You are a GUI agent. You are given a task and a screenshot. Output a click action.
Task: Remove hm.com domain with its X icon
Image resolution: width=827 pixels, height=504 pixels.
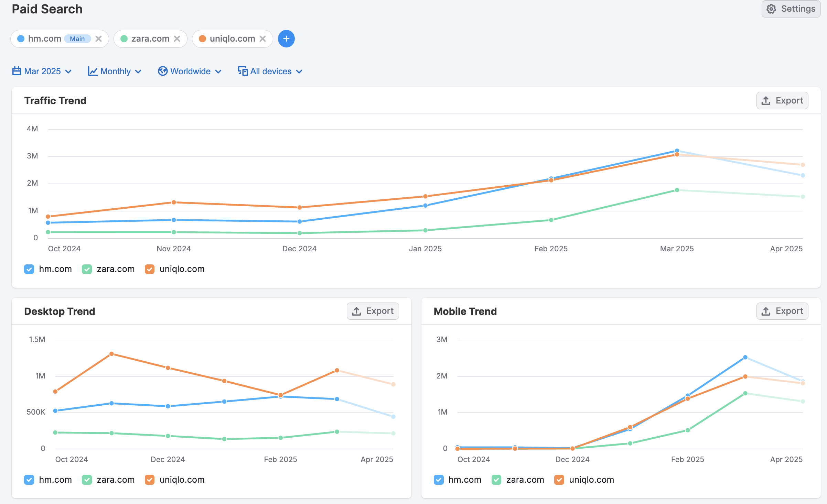point(99,39)
